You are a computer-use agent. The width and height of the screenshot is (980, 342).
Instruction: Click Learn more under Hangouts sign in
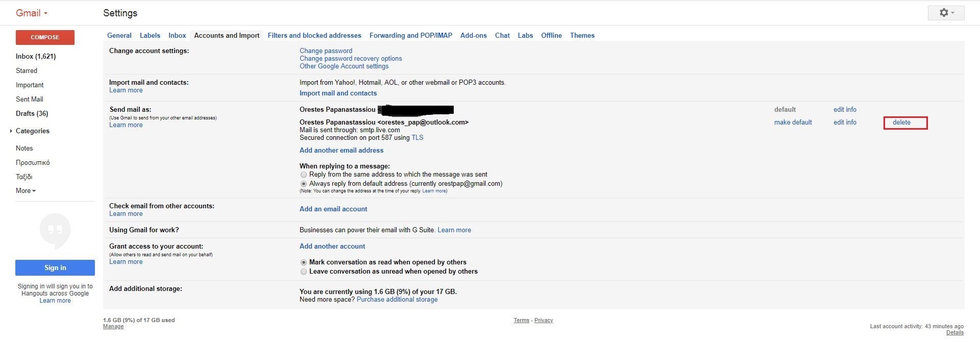(x=55, y=300)
